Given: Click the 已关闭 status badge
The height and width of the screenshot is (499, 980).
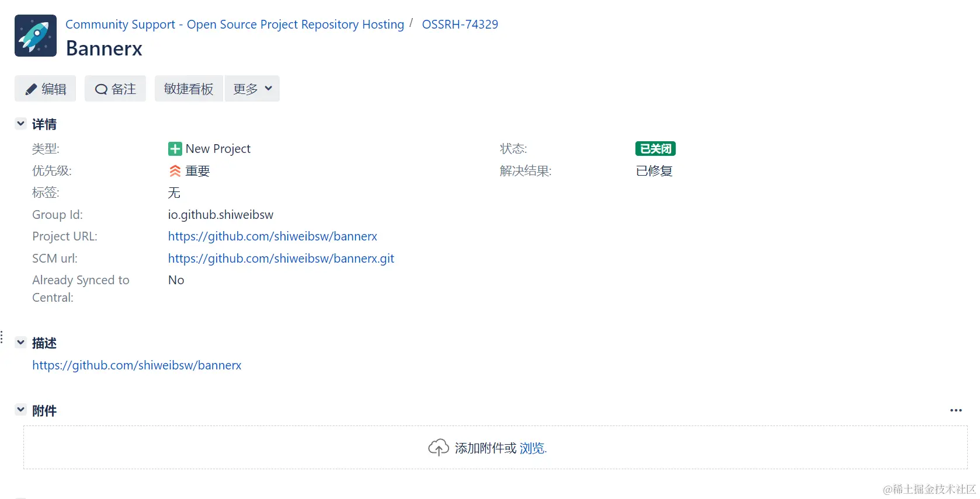Looking at the screenshot, I should (x=655, y=149).
